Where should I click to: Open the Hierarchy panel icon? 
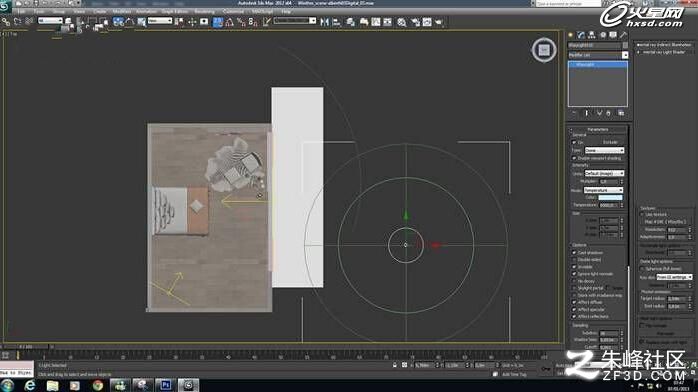coord(592,35)
